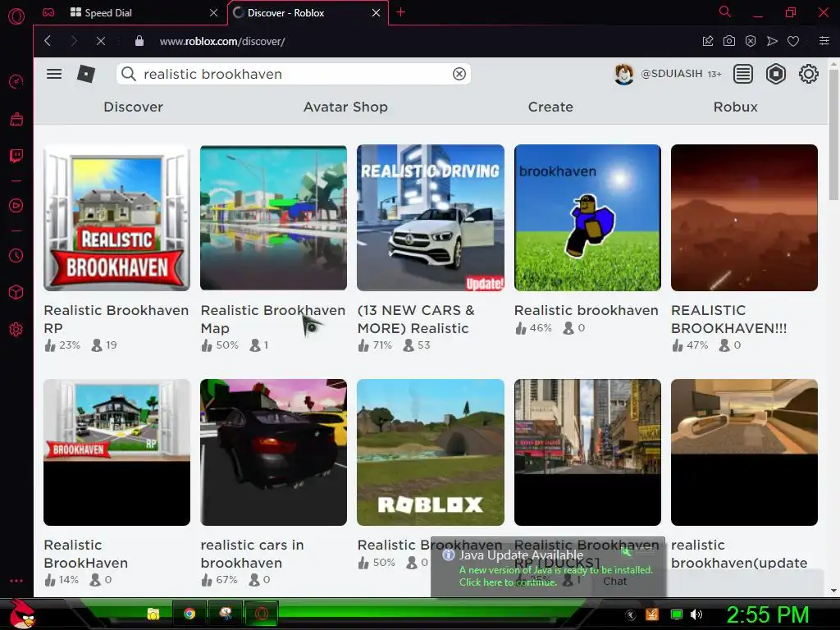Viewport: 840px width, 630px height.
Task: Open GX Control speedometer icon in sidebar
Action: (x=16, y=81)
